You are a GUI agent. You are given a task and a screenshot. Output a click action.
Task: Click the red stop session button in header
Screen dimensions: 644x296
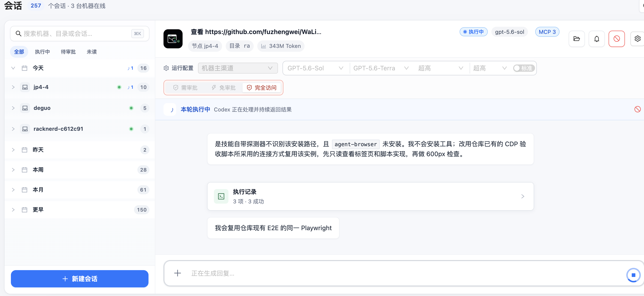[617, 39]
